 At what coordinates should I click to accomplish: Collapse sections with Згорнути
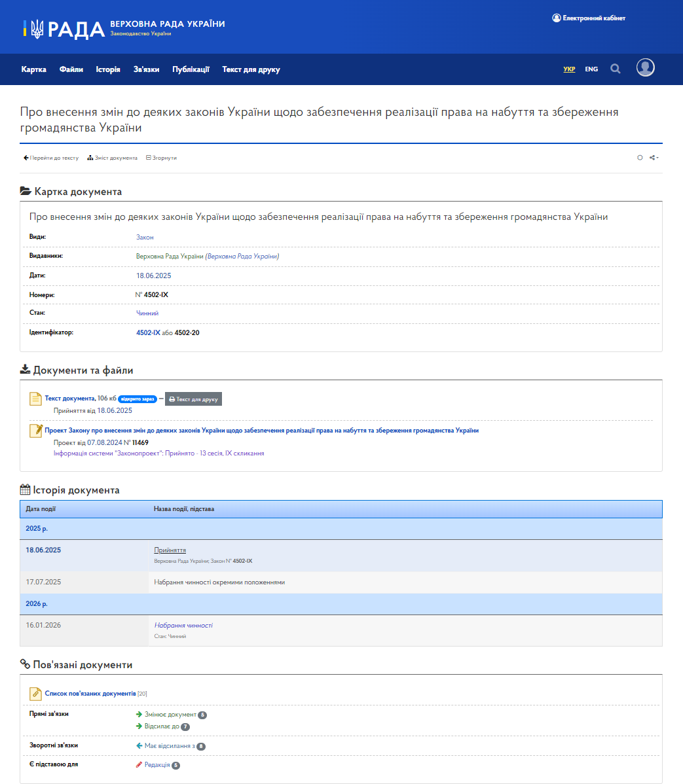point(161,158)
